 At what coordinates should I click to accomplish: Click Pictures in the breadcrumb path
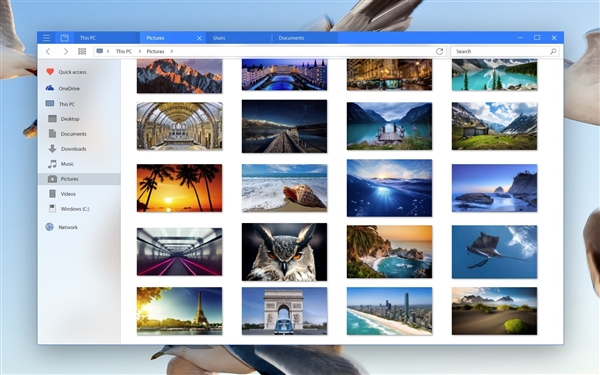[155, 51]
